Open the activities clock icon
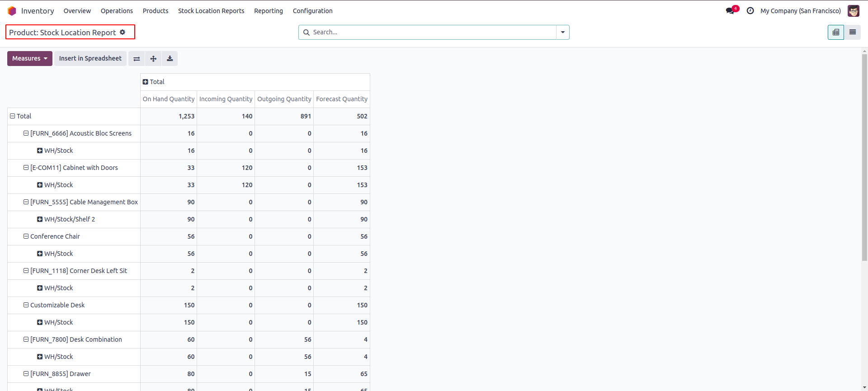Screen dimensions: 868x391 (x=750, y=11)
